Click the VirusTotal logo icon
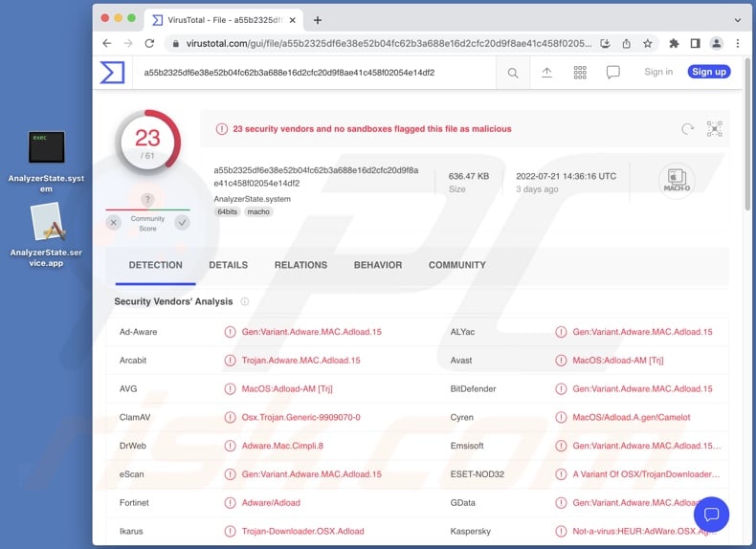Screen dimensions: 756x549 [112, 73]
